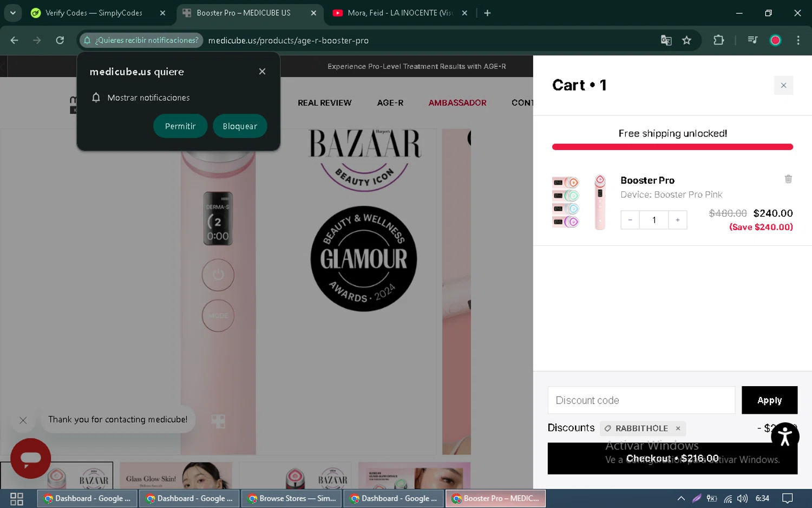The height and width of the screenshot is (508, 812).
Task: Open the AGE-R menu item
Action: coord(390,103)
